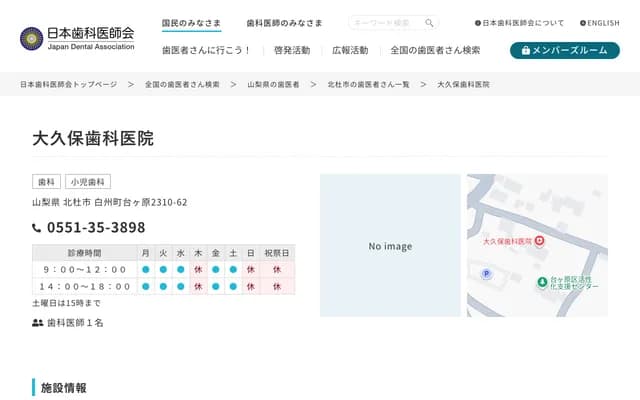Viewport: 640px width, 400px height.
Task: Type in the keyword search field
Action: pyautogui.click(x=385, y=23)
